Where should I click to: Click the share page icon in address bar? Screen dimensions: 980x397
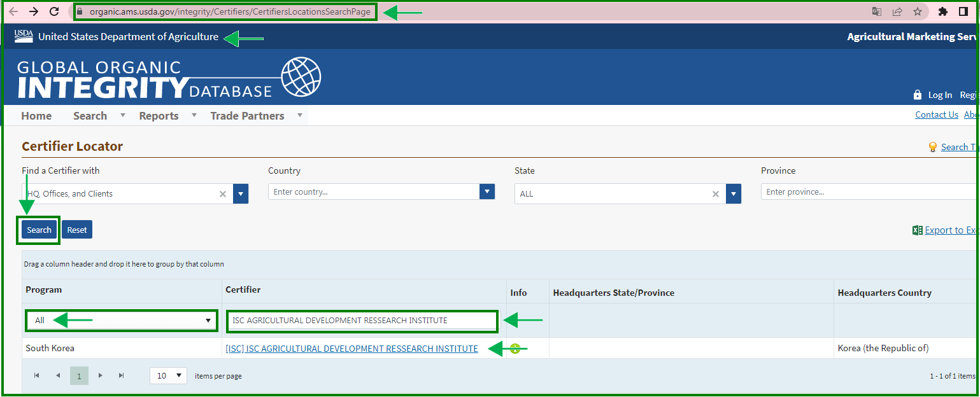pos(897,11)
